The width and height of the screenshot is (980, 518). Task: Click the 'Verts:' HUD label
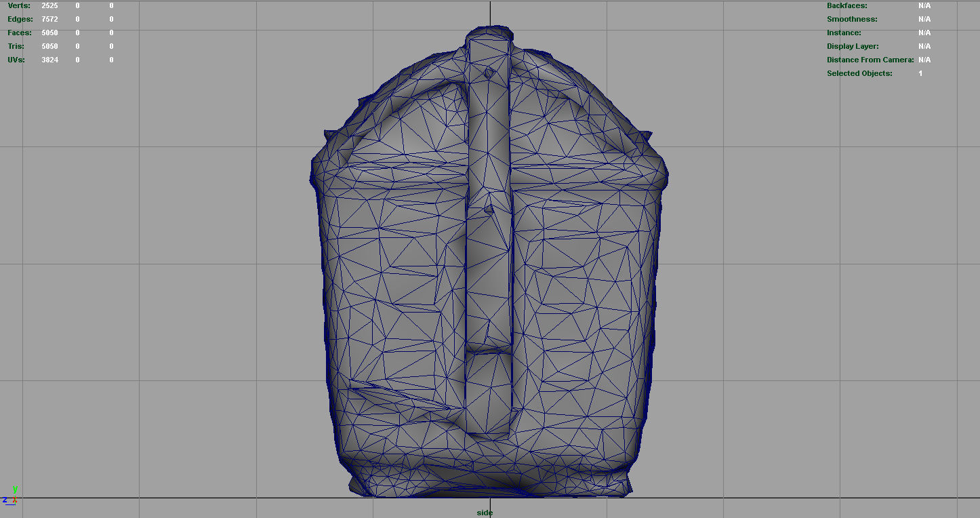(19, 5)
